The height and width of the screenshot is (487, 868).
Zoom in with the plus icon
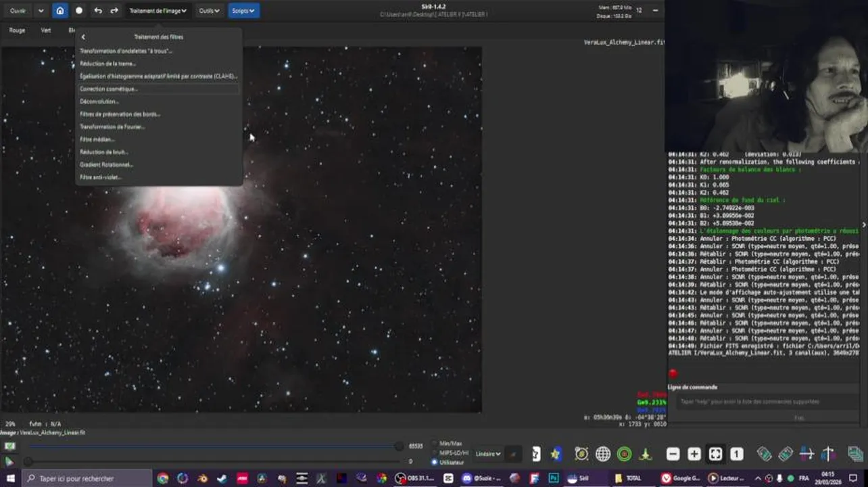694,454
